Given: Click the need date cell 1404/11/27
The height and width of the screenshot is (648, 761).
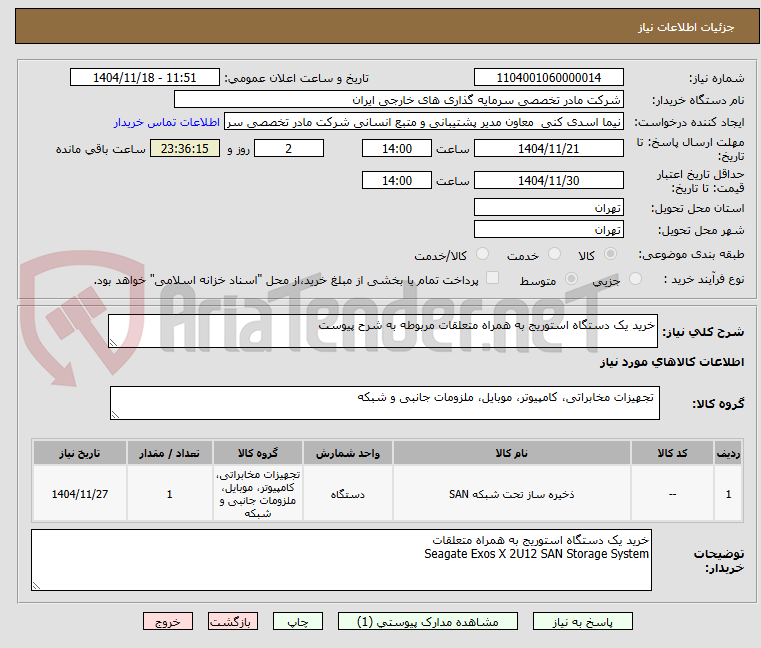Looking at the screenshot, I should 80,494.
